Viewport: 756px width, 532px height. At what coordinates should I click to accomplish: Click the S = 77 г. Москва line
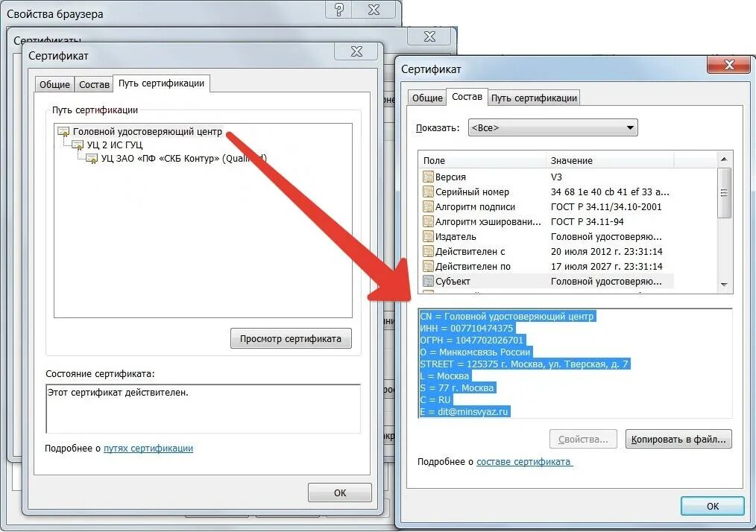457,388
